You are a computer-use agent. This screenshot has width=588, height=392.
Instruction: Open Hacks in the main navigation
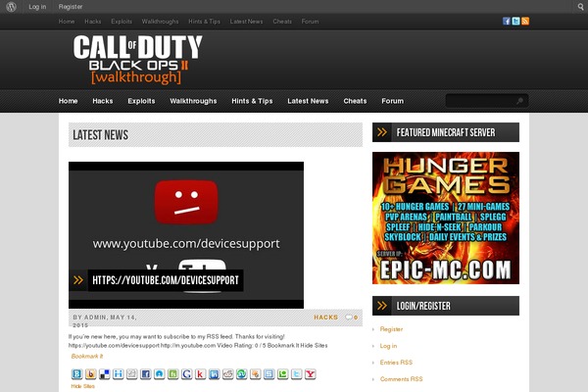click(x=103, y=101)
